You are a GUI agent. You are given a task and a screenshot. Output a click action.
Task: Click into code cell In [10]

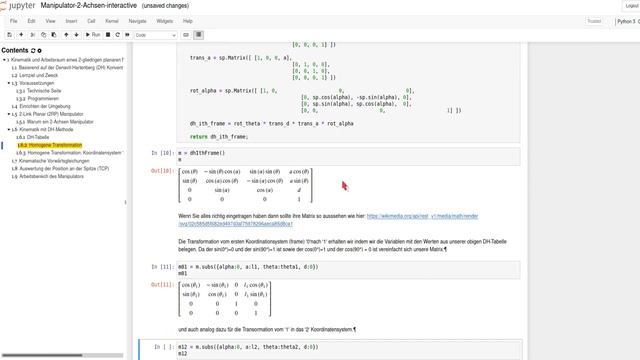(x=349, y=156)
